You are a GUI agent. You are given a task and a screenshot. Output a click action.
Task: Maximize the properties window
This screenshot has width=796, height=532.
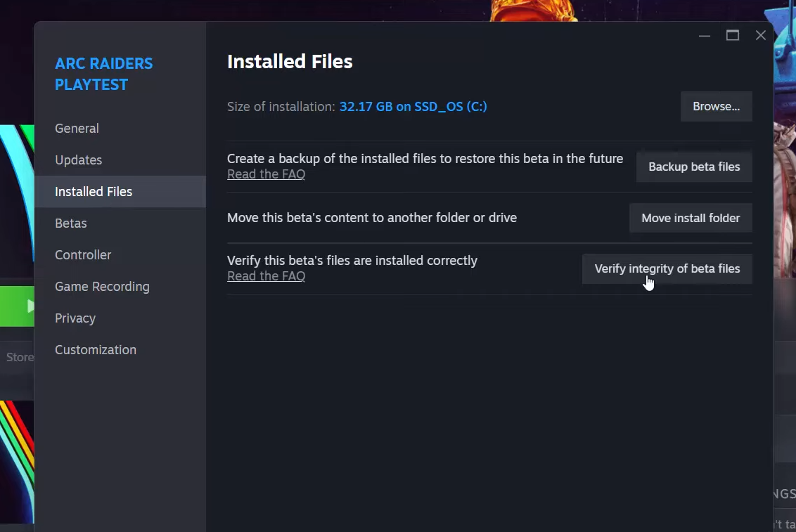click(733, 36)
